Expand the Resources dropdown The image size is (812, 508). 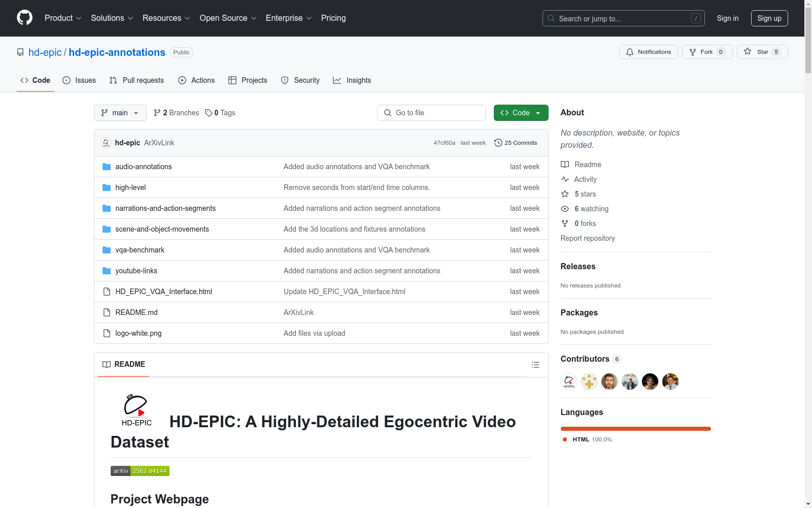coord(166,18)
